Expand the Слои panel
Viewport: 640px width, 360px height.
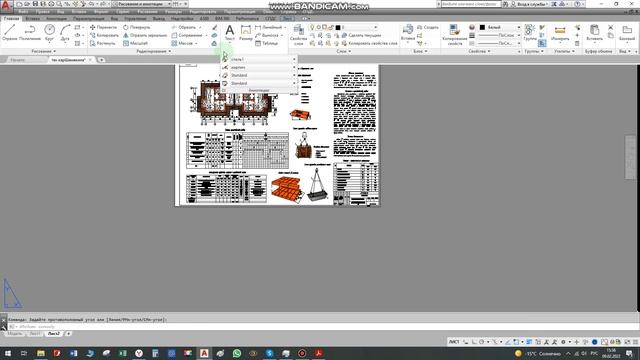[x=344, y=51]
